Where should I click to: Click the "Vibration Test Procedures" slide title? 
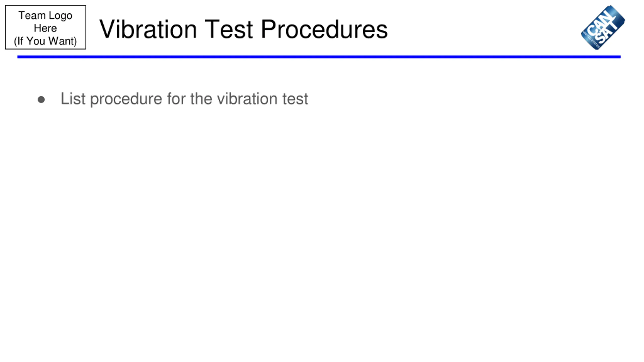coord(244,30)
